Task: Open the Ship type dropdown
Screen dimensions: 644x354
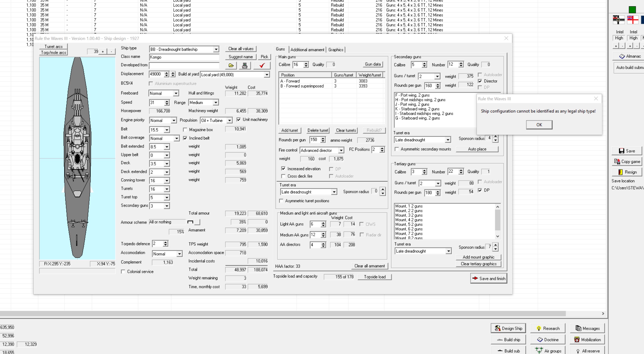Action: pyautogui.click(x=216, y=50)
